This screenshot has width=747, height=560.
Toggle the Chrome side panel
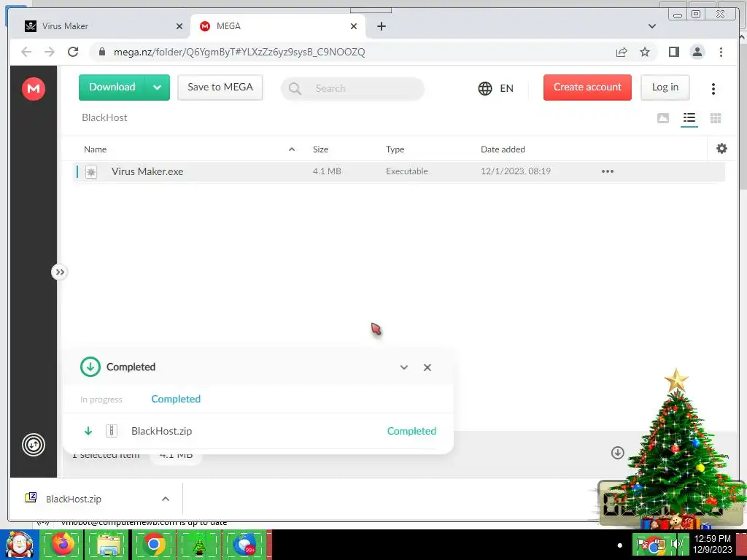tap(673, 52)
